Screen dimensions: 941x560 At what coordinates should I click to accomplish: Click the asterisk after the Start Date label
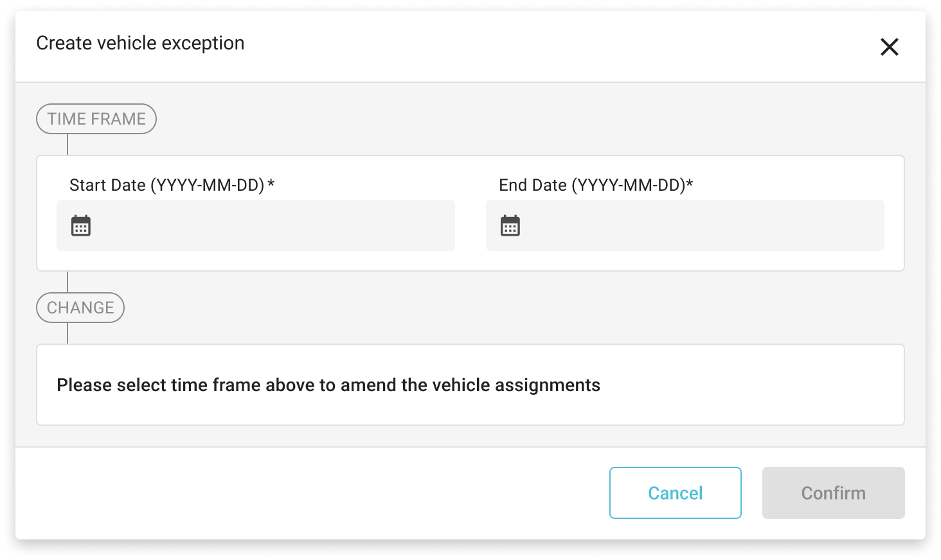271,184
